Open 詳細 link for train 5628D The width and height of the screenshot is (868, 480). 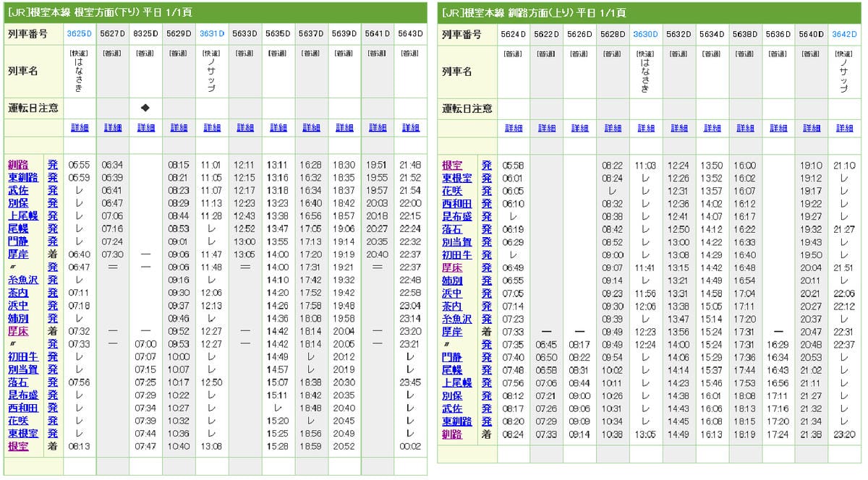pos(613,128)
